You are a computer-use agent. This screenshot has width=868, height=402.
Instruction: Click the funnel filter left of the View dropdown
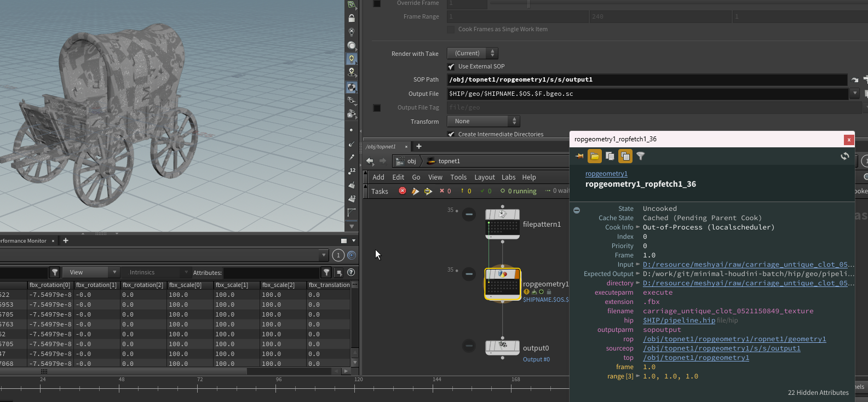(x=55, y=272)
